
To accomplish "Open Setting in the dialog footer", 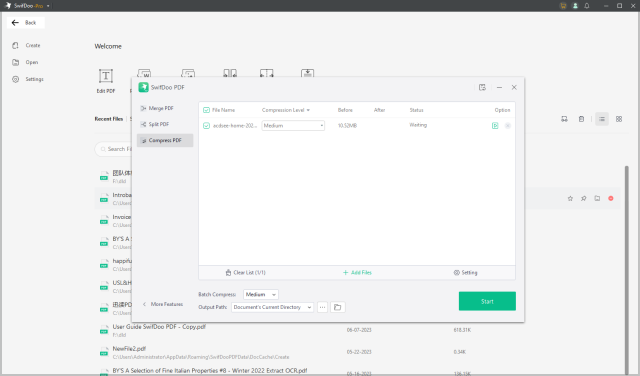I will pos(465,273).
